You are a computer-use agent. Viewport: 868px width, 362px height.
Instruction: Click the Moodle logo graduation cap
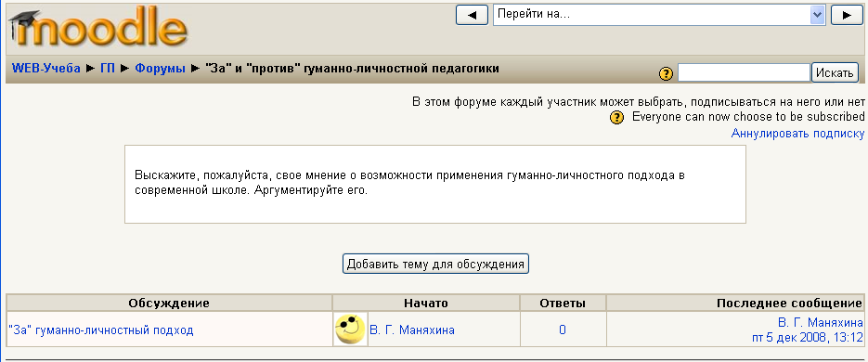(25, 21)
